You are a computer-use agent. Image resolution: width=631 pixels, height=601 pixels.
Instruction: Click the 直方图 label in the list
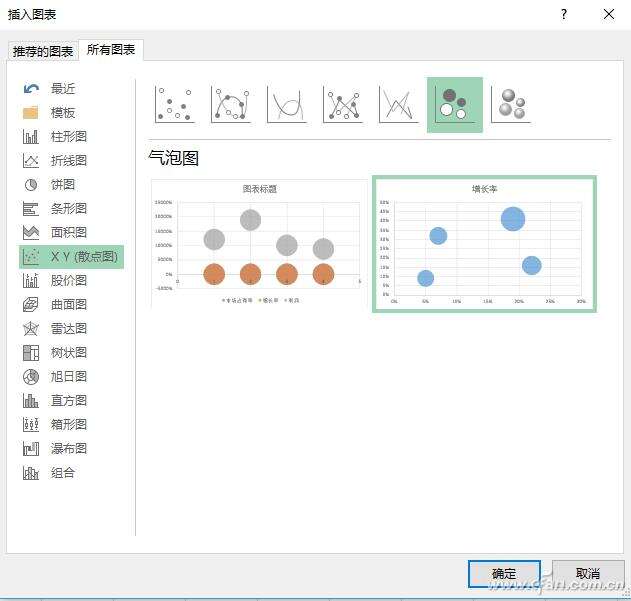(68, 401)
